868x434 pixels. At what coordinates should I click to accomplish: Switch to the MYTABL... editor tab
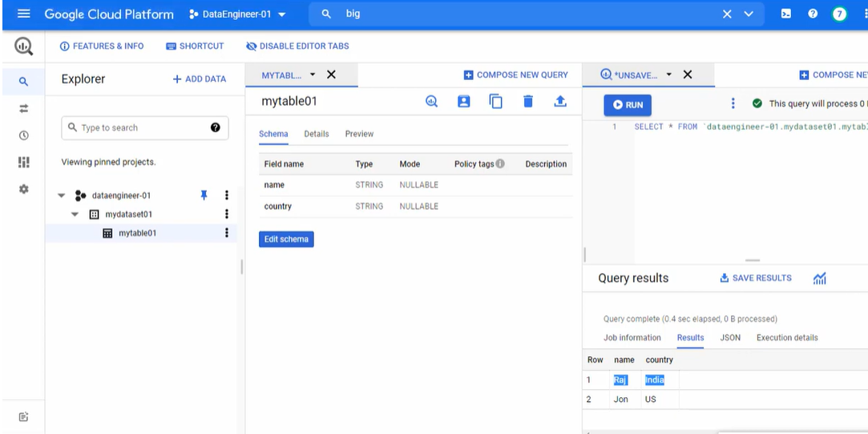[281, 75]
